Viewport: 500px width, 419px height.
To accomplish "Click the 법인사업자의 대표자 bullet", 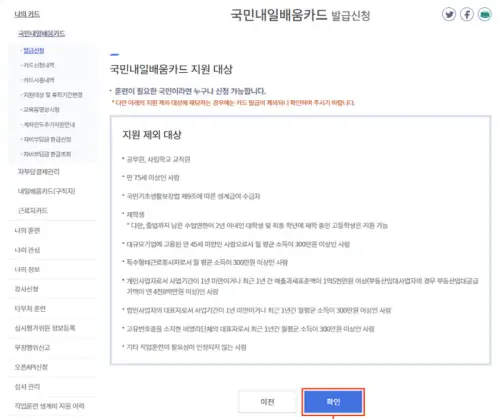I will tap(259, 311).
